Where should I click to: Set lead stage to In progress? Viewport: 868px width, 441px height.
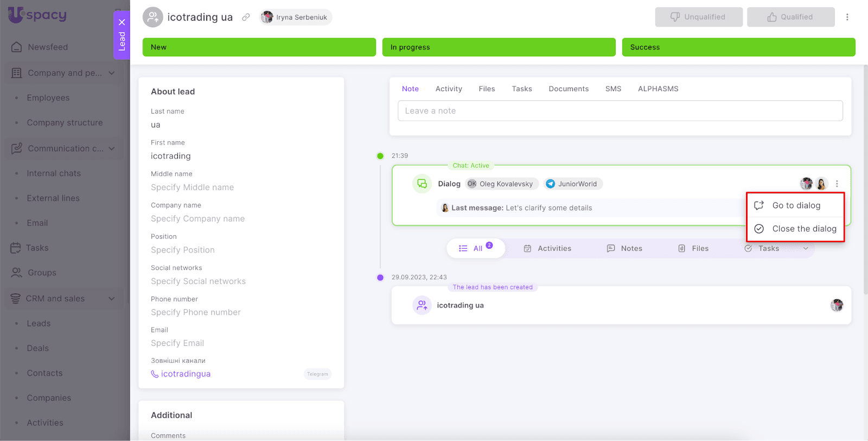pyautogui.click(x=499, y=47)
